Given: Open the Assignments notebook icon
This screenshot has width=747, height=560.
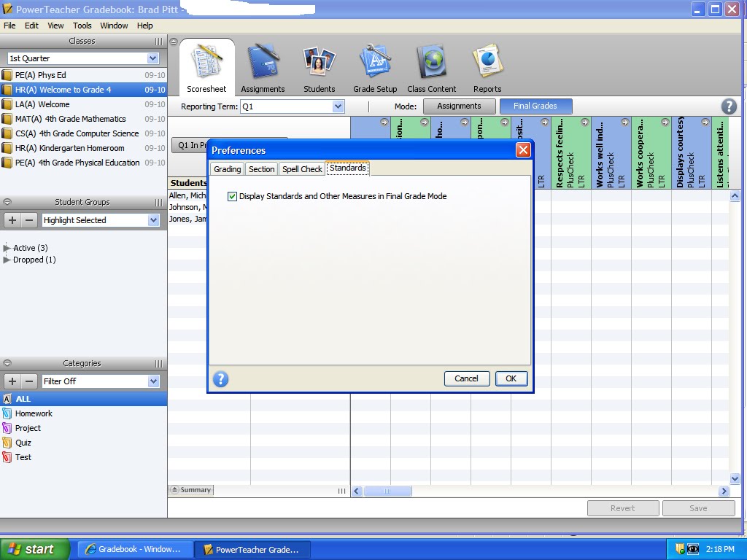Looking at the screenshot, I should pos(263,61).
